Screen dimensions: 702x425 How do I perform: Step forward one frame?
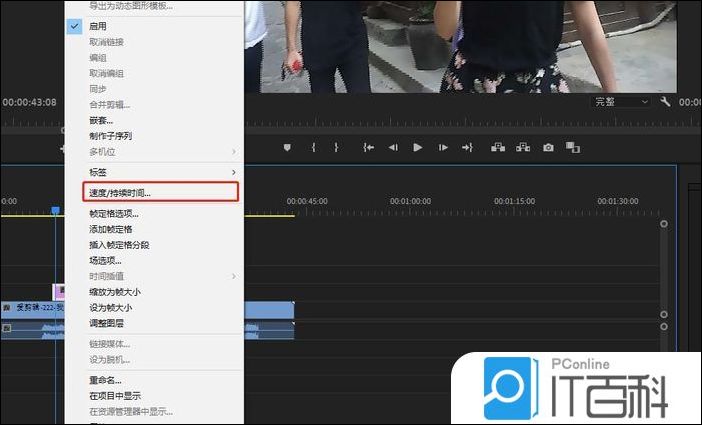tap(442, 147)
